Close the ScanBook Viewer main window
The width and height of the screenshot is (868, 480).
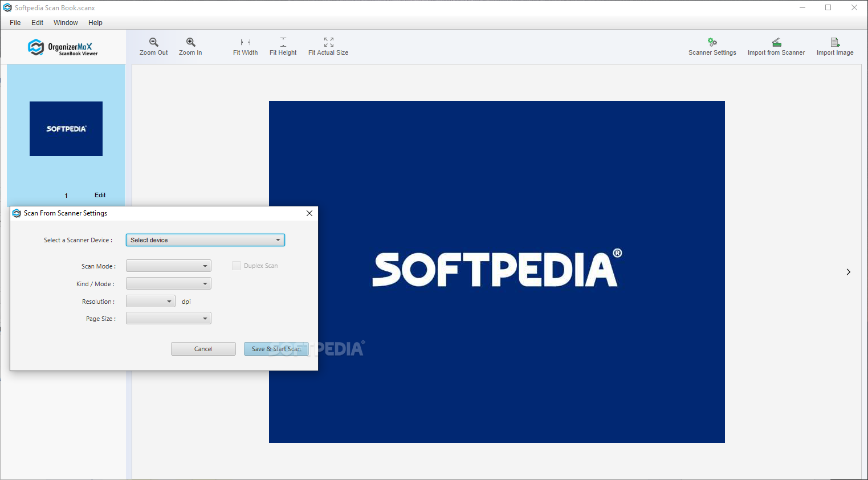pyautogui.click(x=854, y=8)
